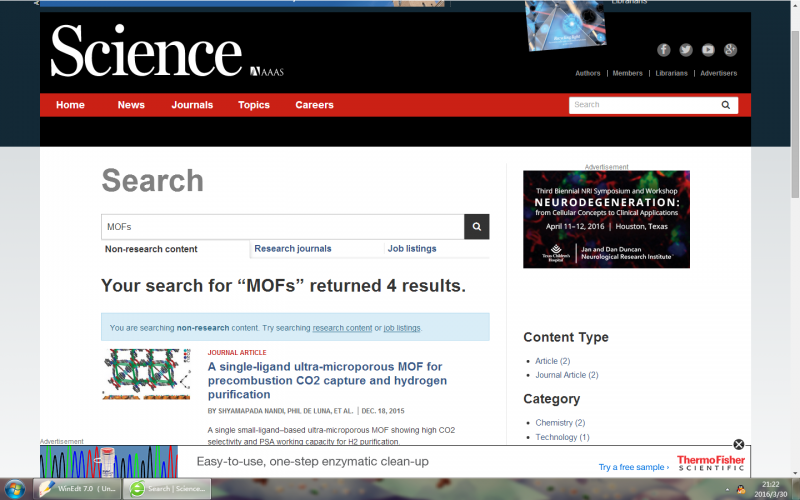Click the 'JOURNAL ARTICLE' label
Viewport: 800px width, 500px height.
coord(237,353)
